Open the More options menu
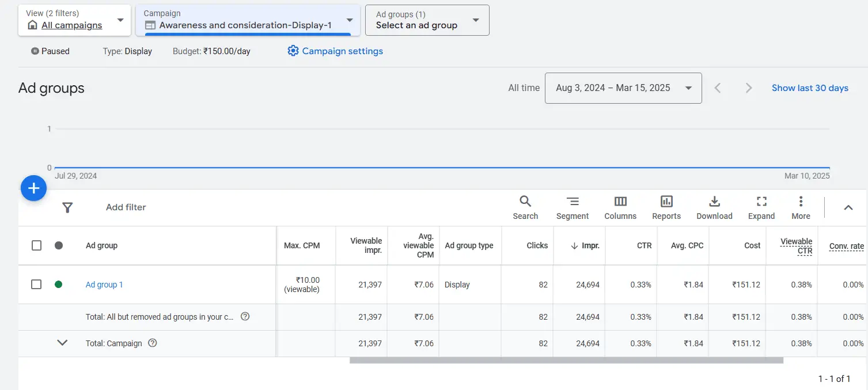This screenshot has height=390, width=868. pos(800,207)
